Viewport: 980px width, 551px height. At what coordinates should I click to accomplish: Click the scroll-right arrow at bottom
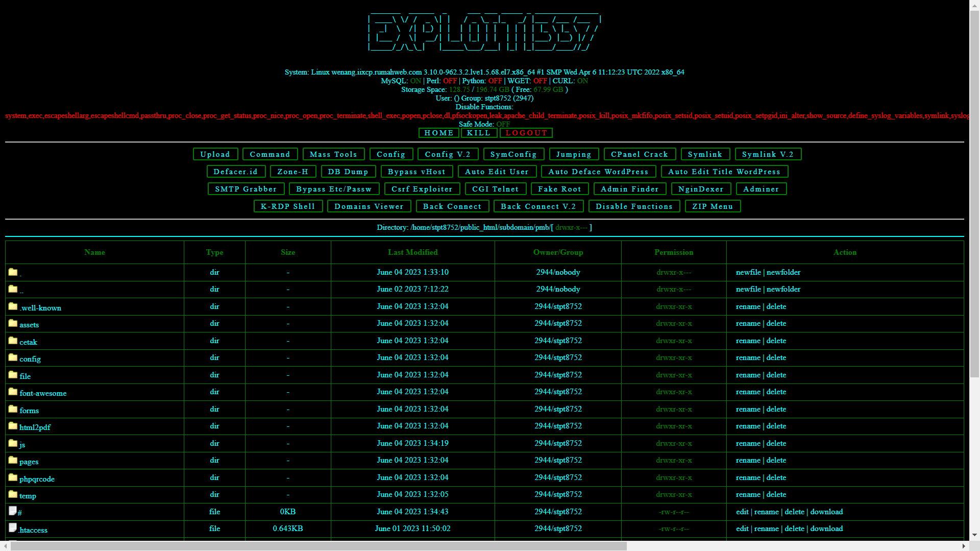click(964, 546)
